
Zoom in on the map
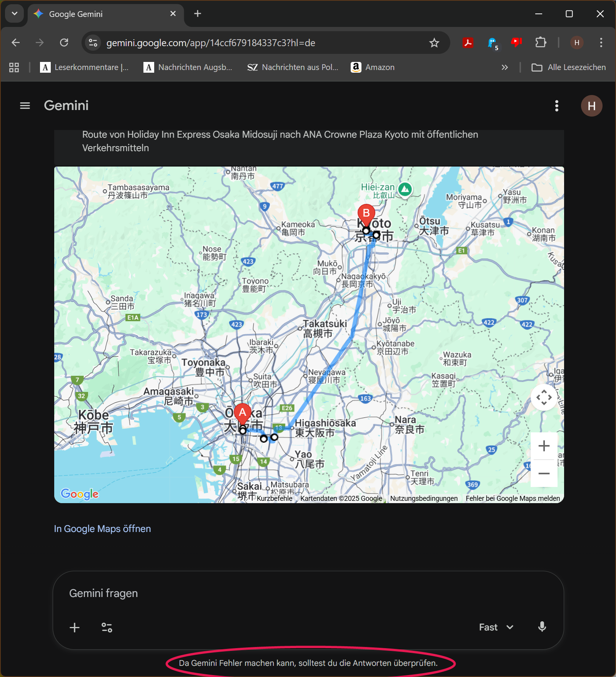(544, 446)
